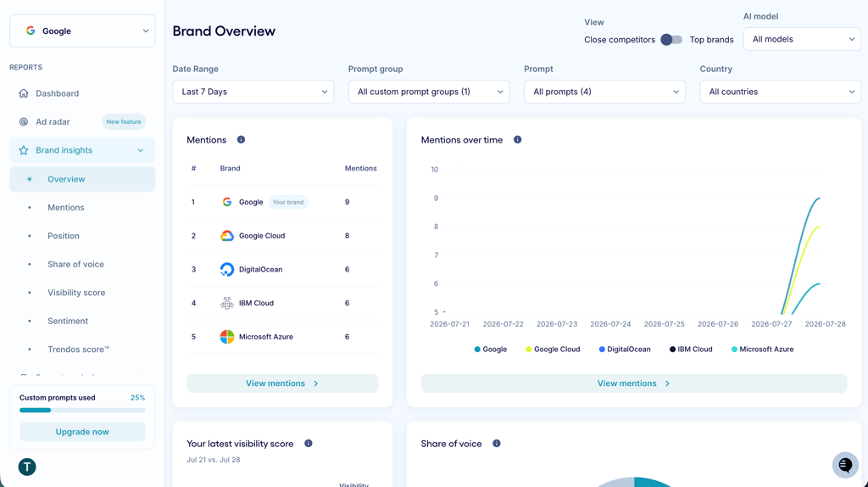Click the custom prompts used progress bar
Screen dimensions: 868x487
pos(82,410)
